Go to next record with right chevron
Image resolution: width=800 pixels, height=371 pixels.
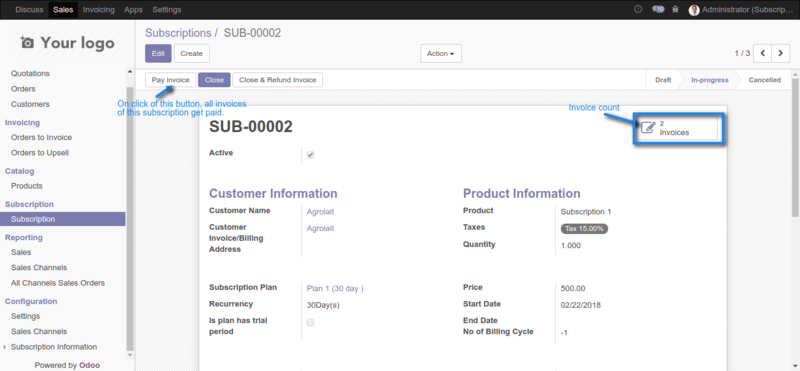[x=780, y=53]
